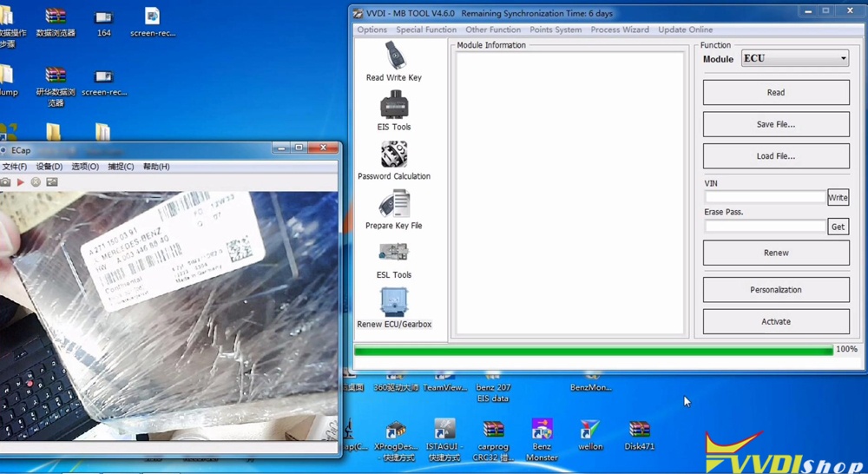Click the Activate button

coord(775,322)
